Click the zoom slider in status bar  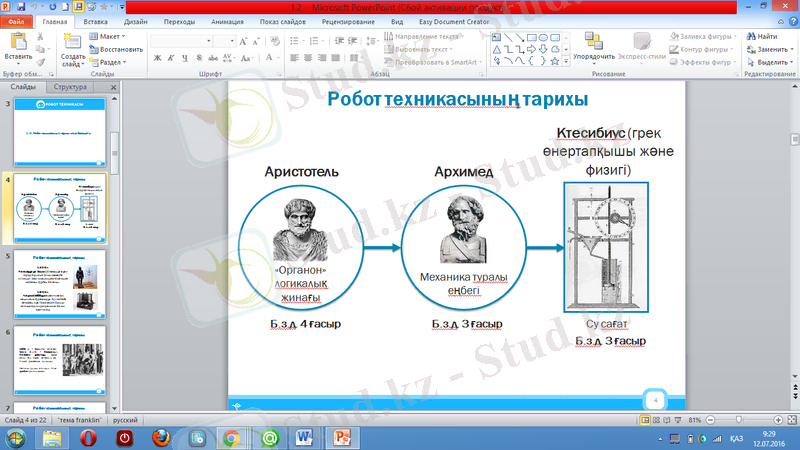[740, 422]
